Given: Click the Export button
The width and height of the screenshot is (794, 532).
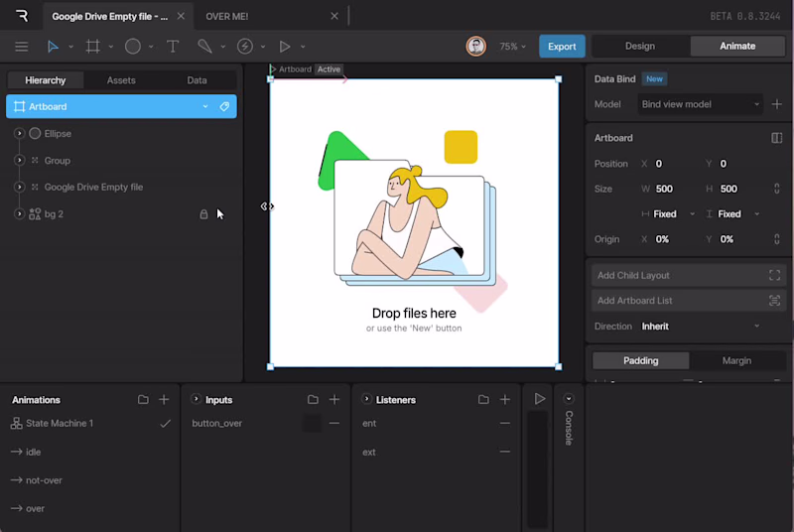Looking at the screenshot, I should pyautogui.click(x=562, y=46).
